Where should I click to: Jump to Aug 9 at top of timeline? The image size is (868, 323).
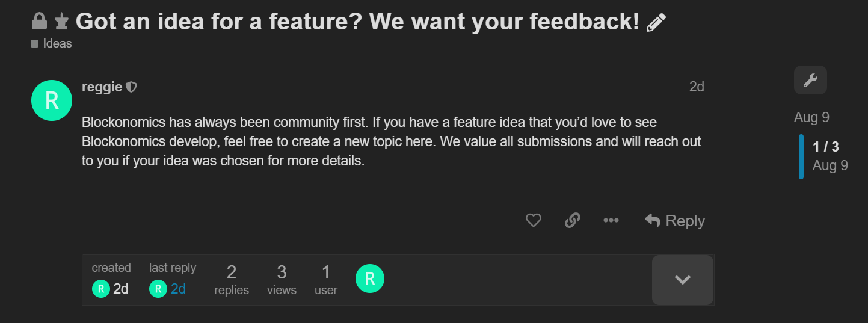811,117
